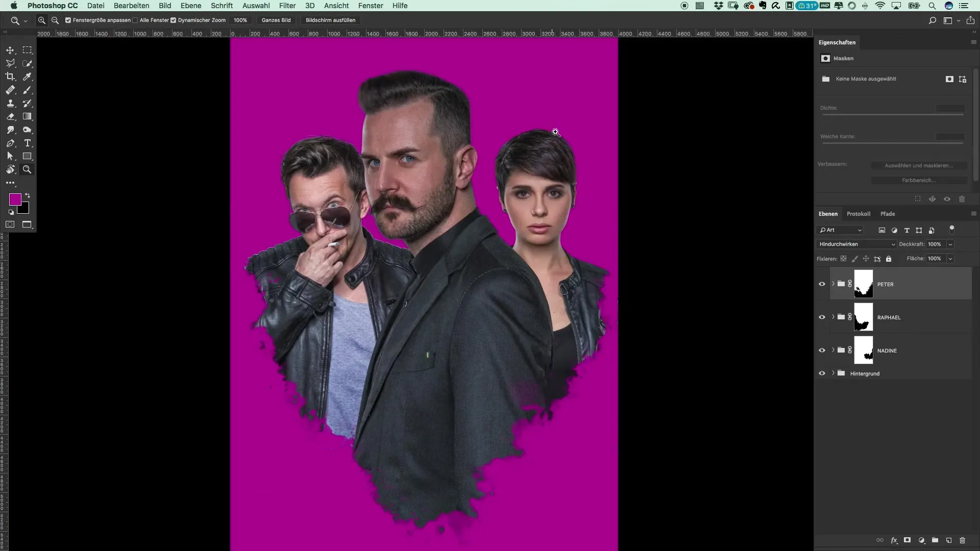Toggle Alle Fenster checkbox

coord(135,20)
